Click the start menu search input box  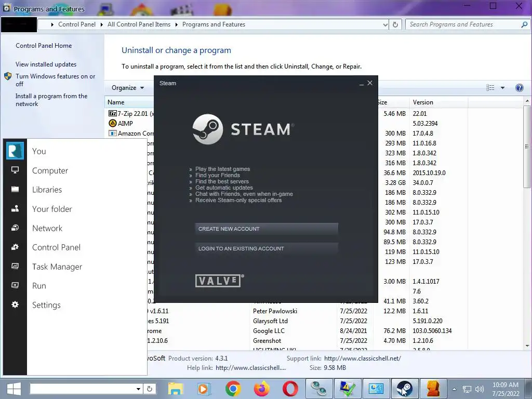point(83,389)
